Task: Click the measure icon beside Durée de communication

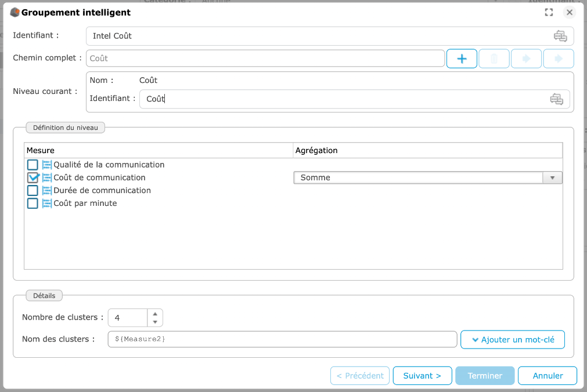Action: pos(47,190)
